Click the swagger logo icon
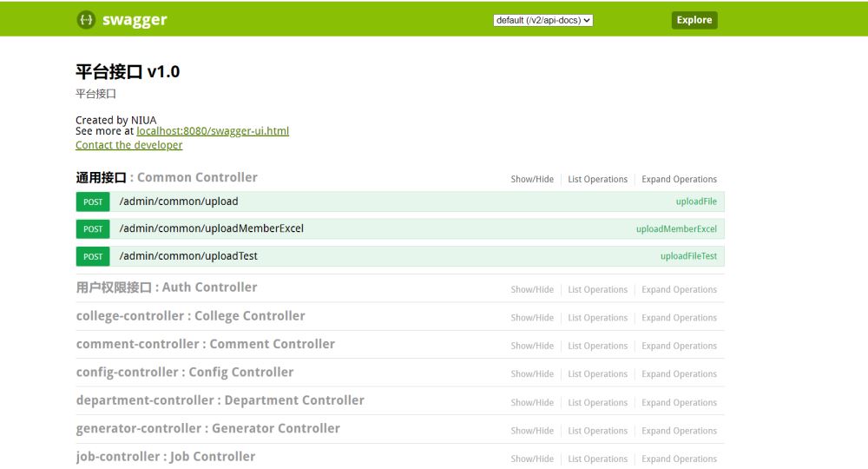The image size is (868, 469). pyautogui.click(x=86, y=20)
